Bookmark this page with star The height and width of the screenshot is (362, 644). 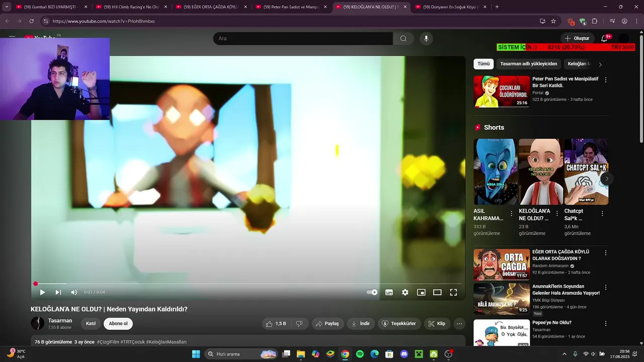[x=553, y=21]
